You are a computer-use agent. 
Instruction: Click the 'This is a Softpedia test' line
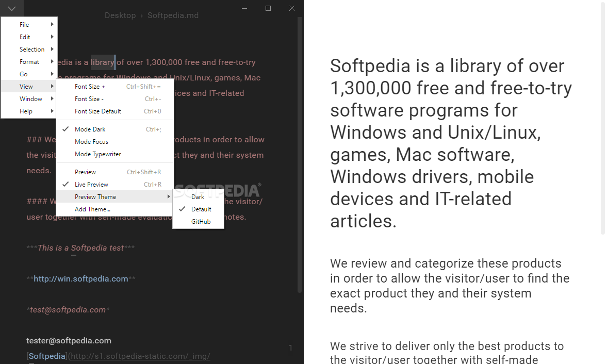click(x=80, y=248)
